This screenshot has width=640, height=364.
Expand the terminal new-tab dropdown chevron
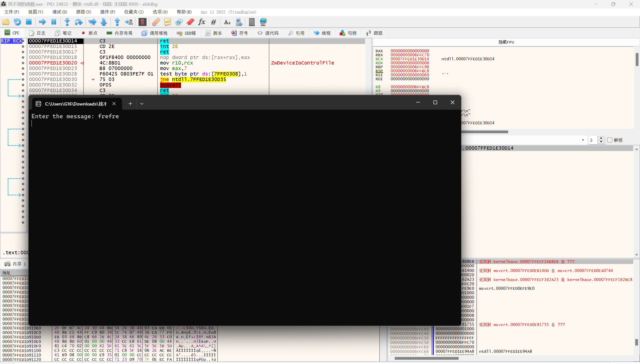(142, 104)
